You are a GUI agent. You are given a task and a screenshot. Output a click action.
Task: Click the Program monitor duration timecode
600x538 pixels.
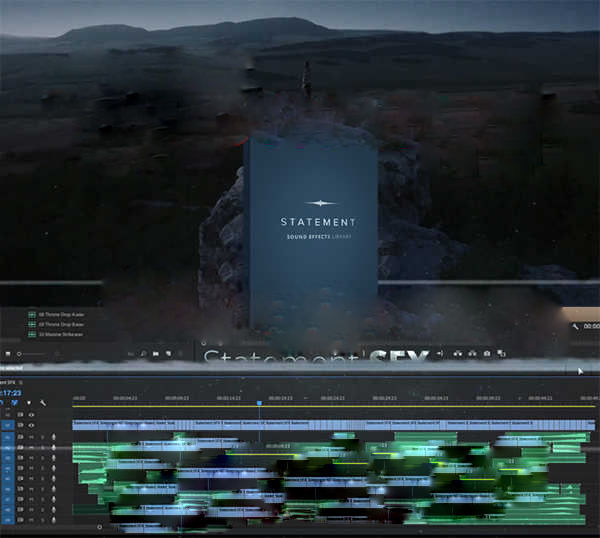click(x=592, y=326)
